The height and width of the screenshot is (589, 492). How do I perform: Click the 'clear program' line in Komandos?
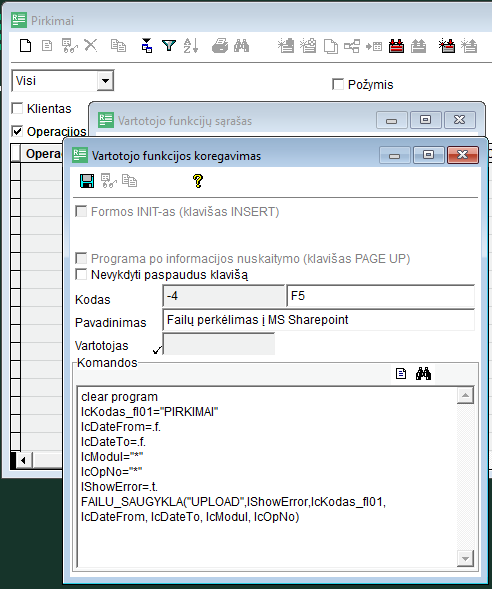(x=119, y=397)
